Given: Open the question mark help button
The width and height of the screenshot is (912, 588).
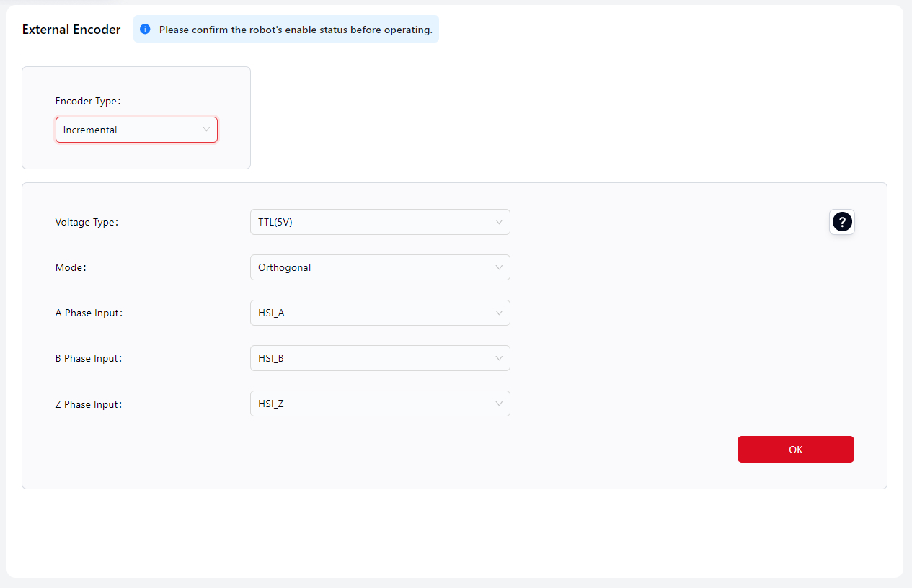Looking at the screenshot, I should [x=842, y=222].
